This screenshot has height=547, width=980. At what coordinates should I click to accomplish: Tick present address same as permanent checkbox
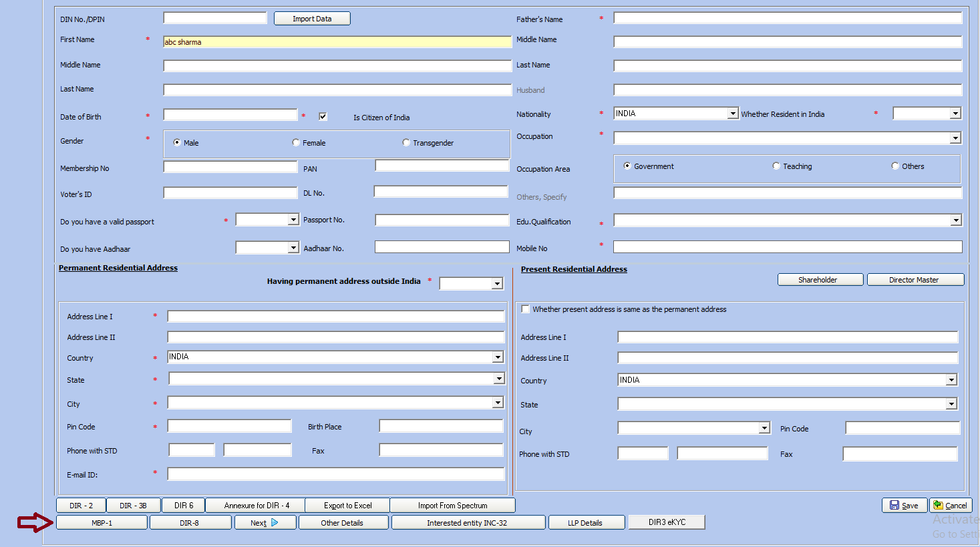[526, 309]
